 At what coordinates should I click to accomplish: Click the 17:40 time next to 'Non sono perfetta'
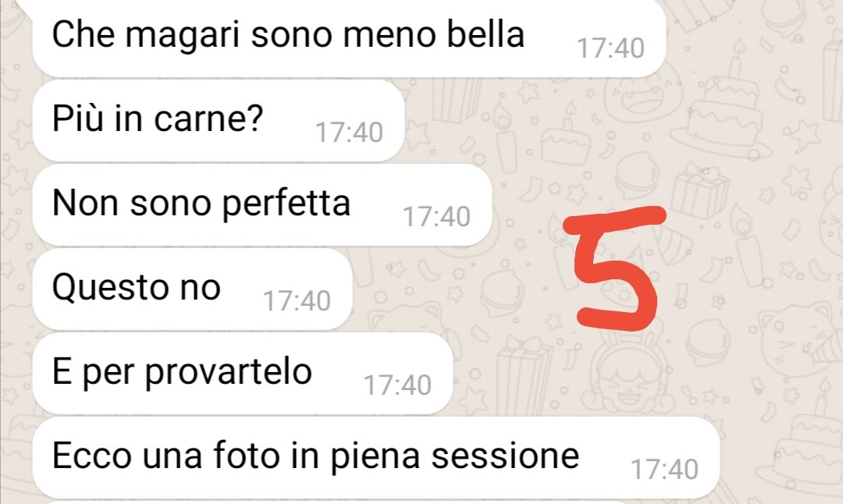[x=436, y=217]
